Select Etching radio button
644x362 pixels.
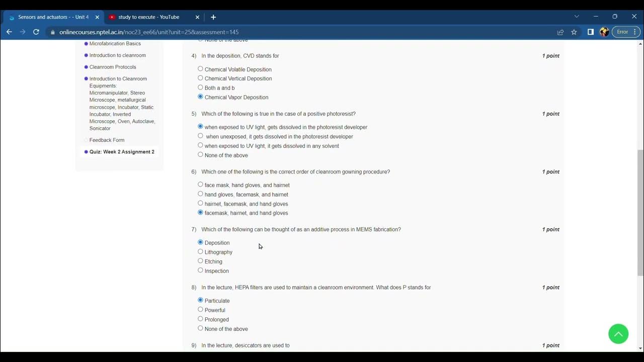point(200,261)
